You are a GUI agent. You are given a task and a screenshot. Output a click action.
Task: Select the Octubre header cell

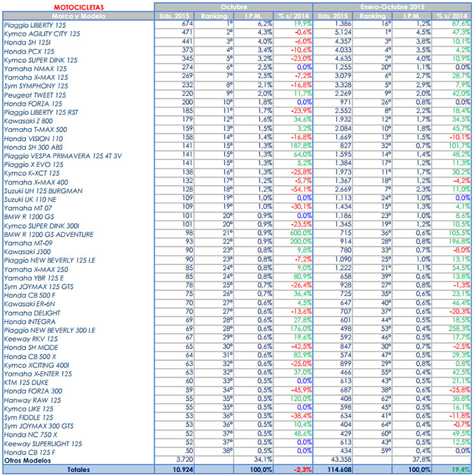[x=234, y=7]
